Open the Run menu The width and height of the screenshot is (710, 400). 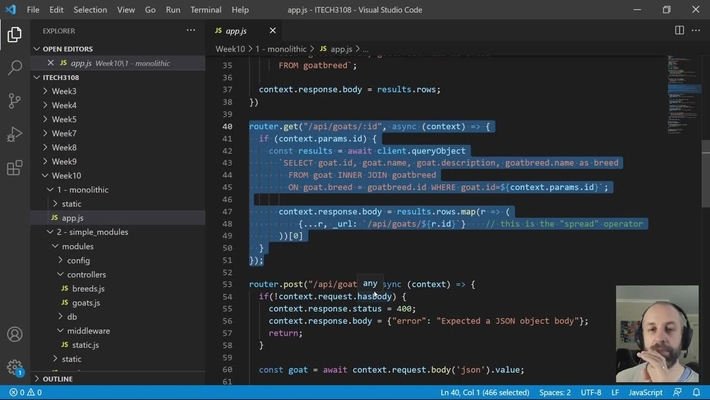point(173,10)
